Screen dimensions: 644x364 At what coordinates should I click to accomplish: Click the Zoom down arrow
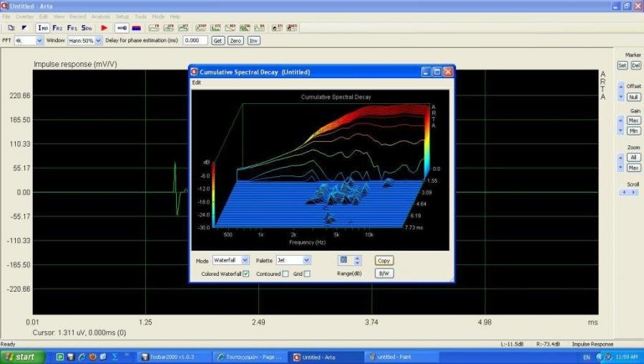point(620,168)
